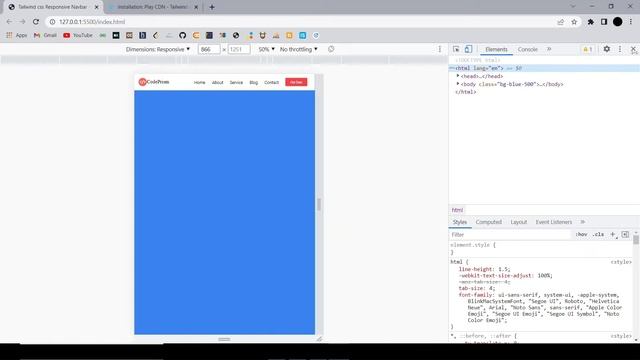Open the GitHub bookmark icon
This screenshot has width=640, height=360.
(x=182, y=36)
